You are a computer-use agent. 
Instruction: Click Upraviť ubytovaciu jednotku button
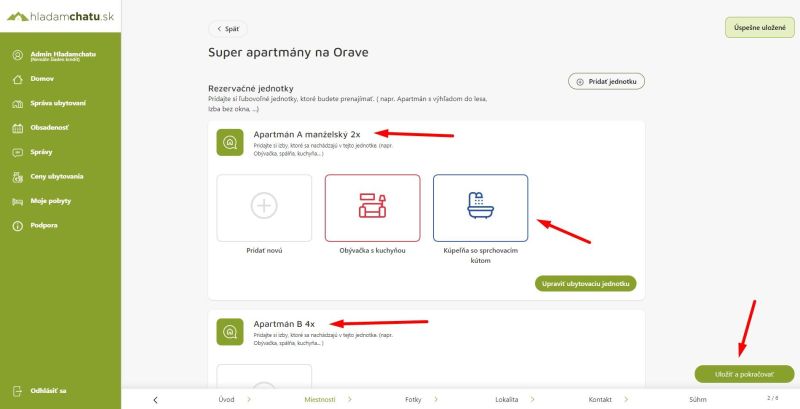point(586,284)
